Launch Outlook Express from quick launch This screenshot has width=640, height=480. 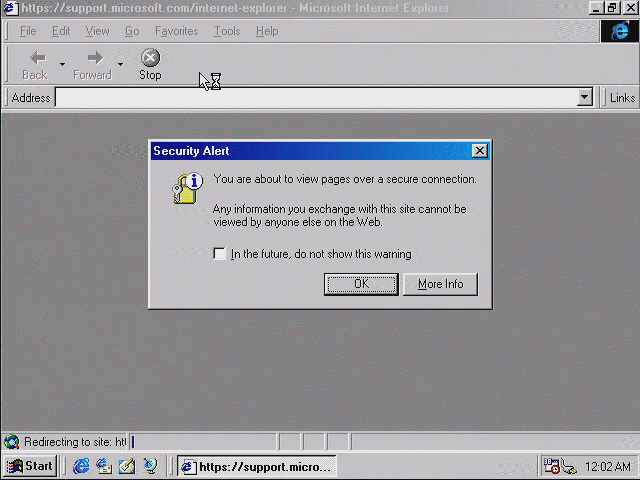click(x=104, y=466)
